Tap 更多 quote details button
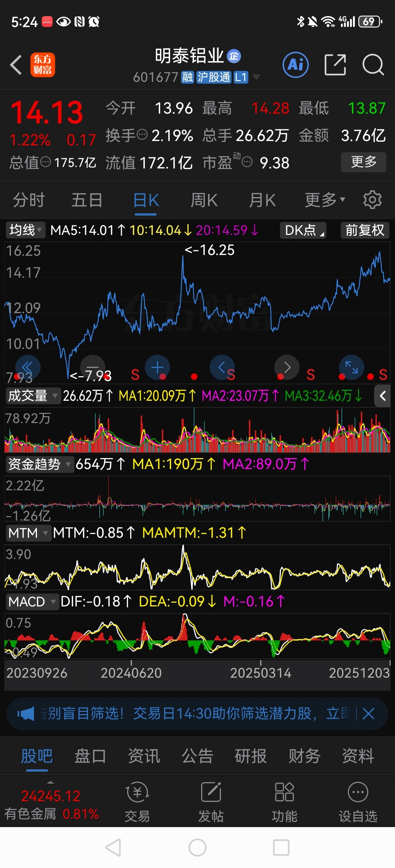Viewport: 395px width, 868px height. click(364, 162)
